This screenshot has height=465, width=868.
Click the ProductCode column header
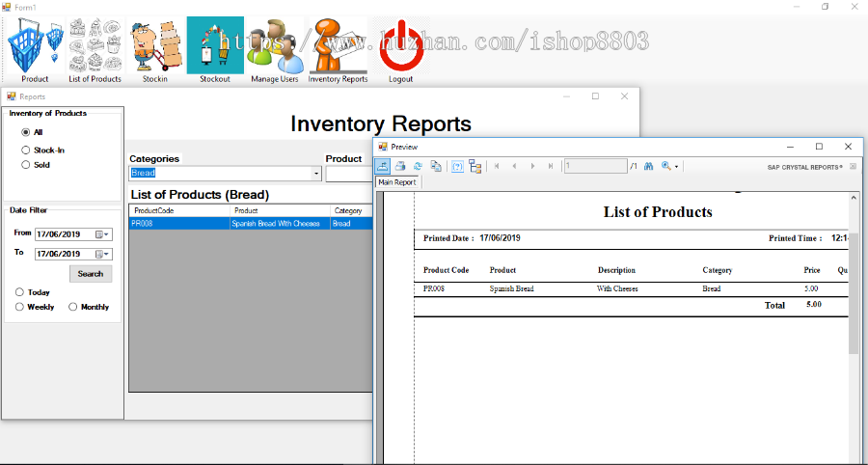180,211
